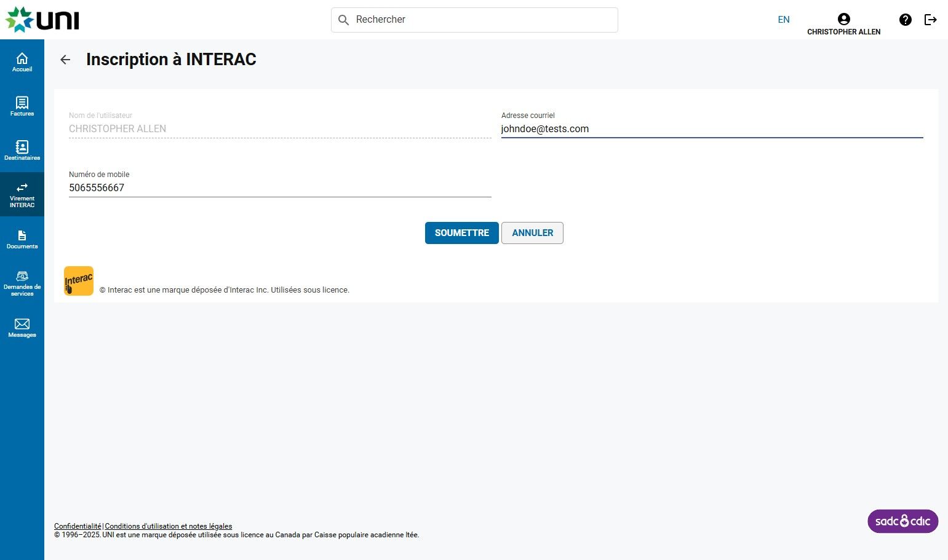Open Destinataires in the sidebar
This screenshot has height=560, width=948.
pos(22,151)
